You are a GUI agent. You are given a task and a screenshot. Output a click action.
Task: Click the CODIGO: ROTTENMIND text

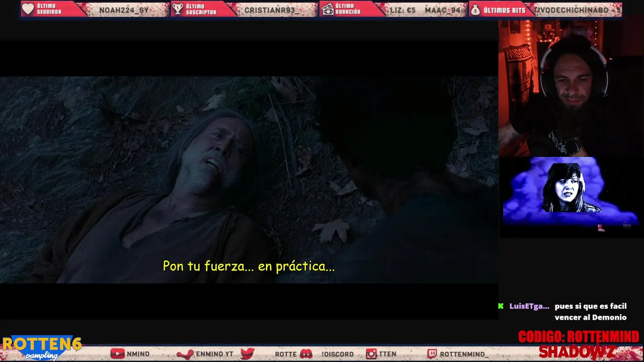click(x=579, y=336)
